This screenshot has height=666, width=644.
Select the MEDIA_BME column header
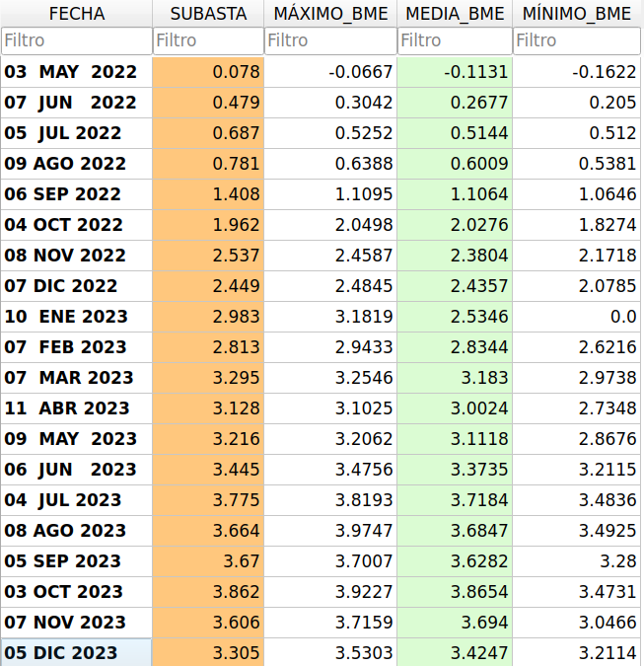click(x=455, y=14)
